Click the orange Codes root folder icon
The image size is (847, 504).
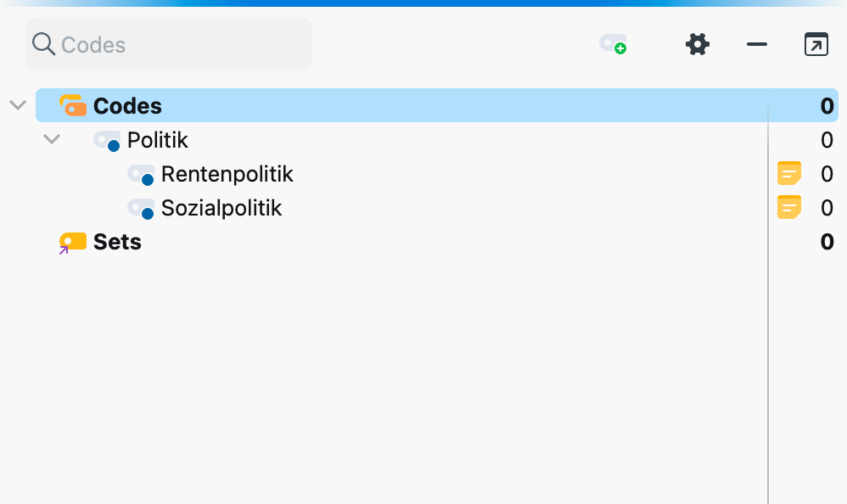[73, 106]
